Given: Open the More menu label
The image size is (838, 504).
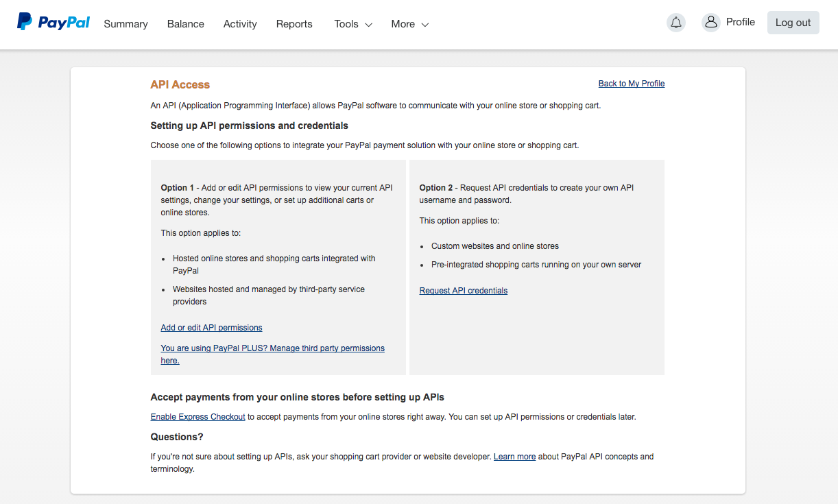Looking at the screenshot, I should point(403,24).
